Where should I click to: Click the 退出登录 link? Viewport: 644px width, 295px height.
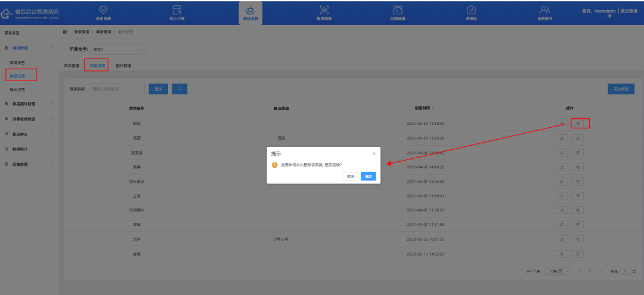[x=628, y=11]
